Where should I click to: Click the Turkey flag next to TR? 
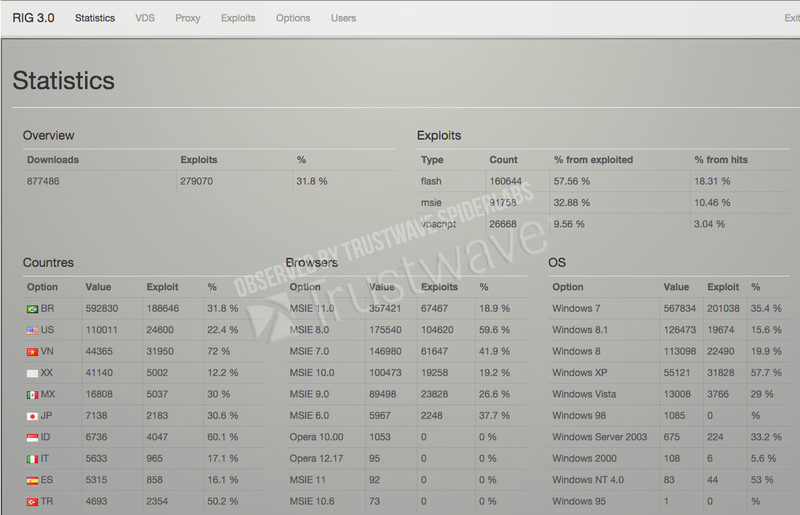(33, 501)
